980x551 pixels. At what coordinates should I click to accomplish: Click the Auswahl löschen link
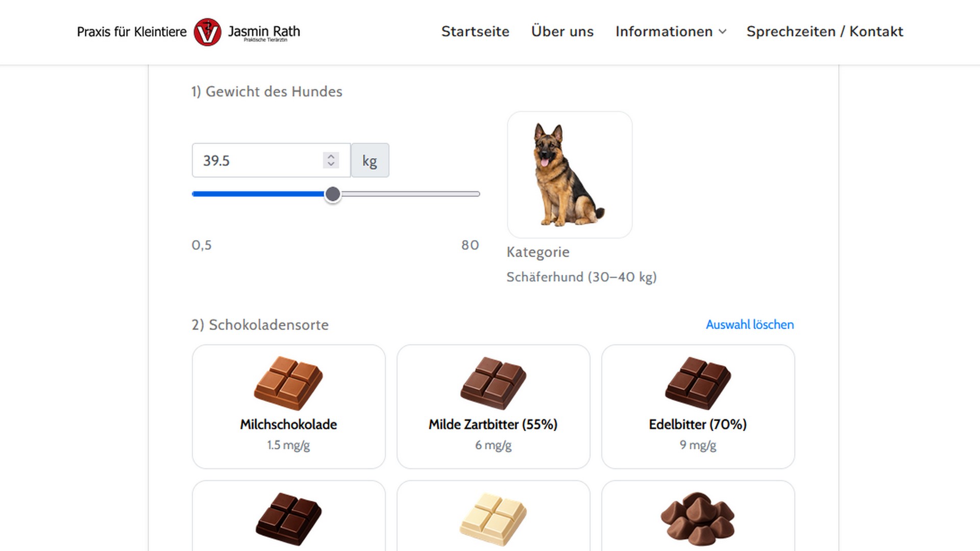point(750,324)
